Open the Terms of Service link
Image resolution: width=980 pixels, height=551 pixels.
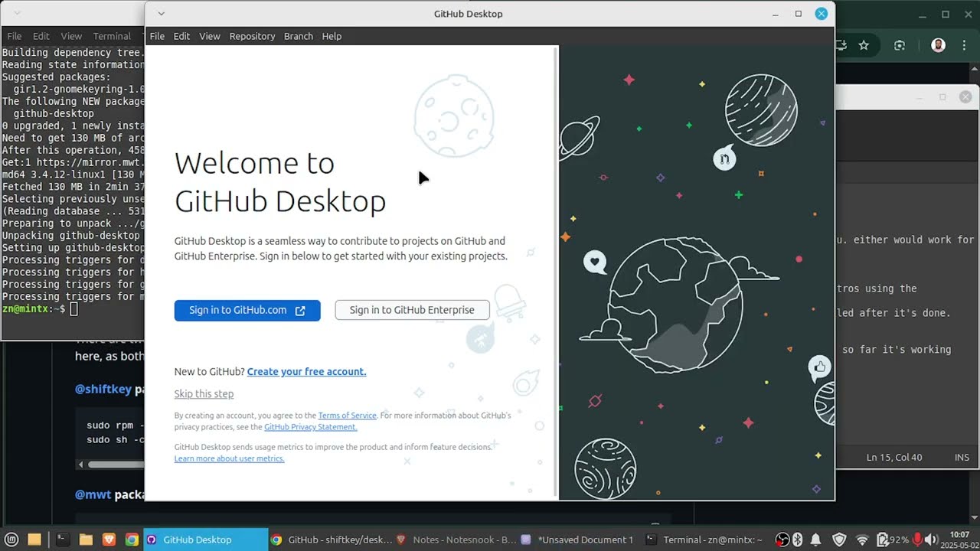tap(347, 416)
